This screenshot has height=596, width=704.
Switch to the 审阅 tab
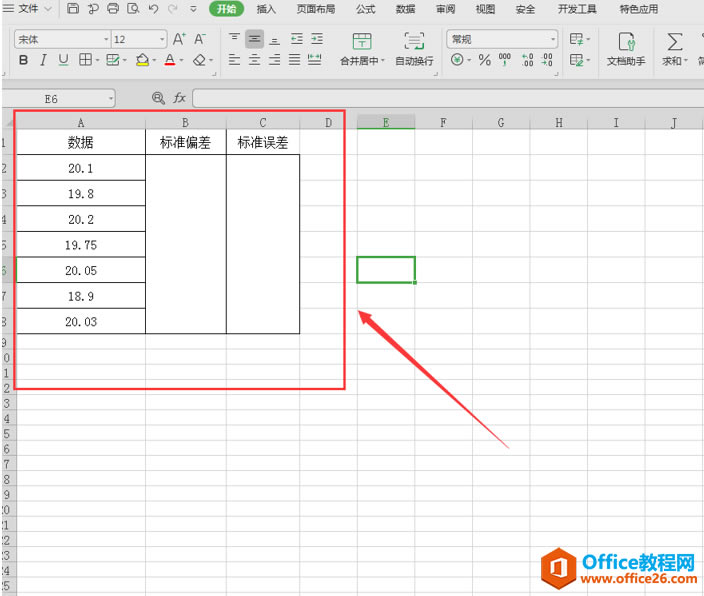(x=445, y=9)
